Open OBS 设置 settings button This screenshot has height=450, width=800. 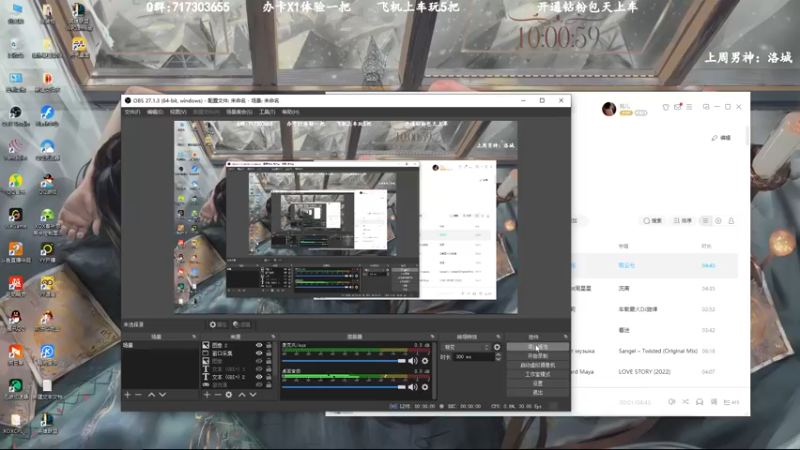537,383
